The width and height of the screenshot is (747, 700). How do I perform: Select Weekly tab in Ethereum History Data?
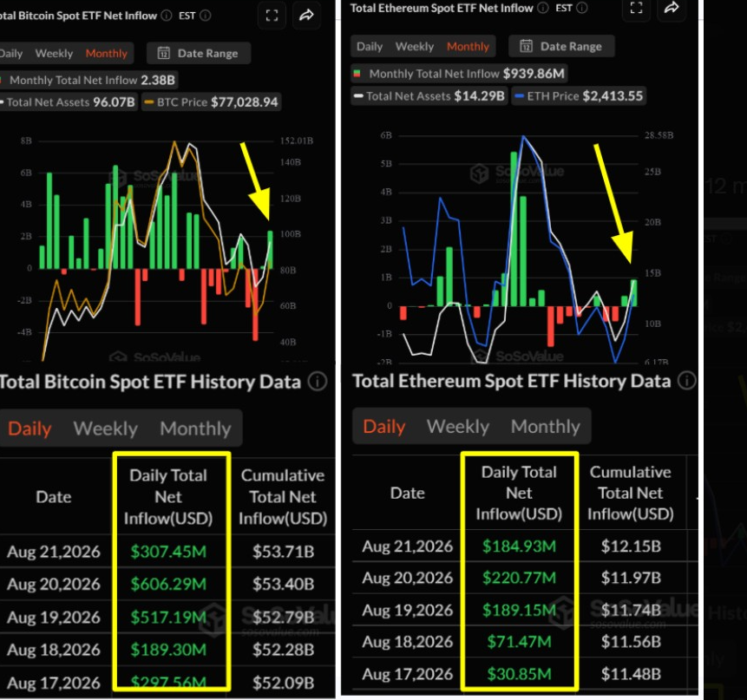(458, 426)
